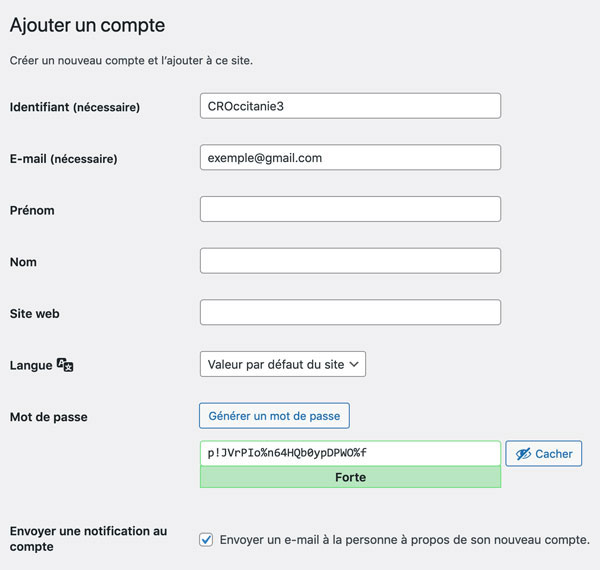Click the Langue label text
Screen dimensions: 600x570
pos(31,366)
